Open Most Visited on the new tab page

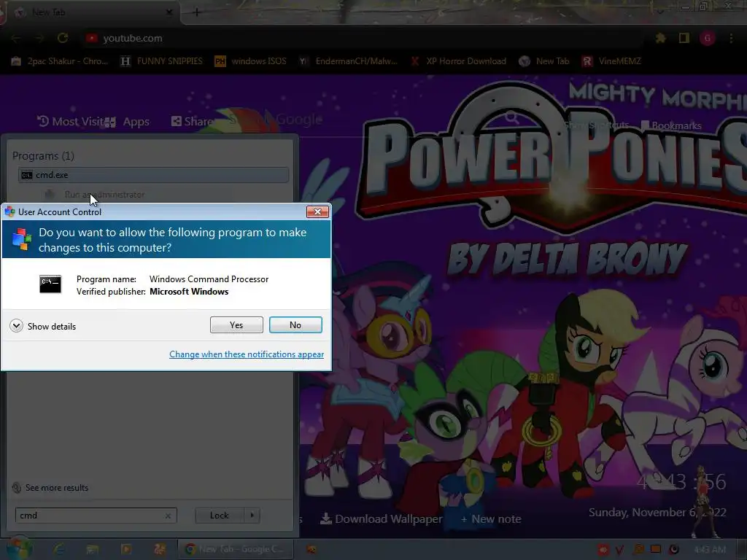coord(71,122)
